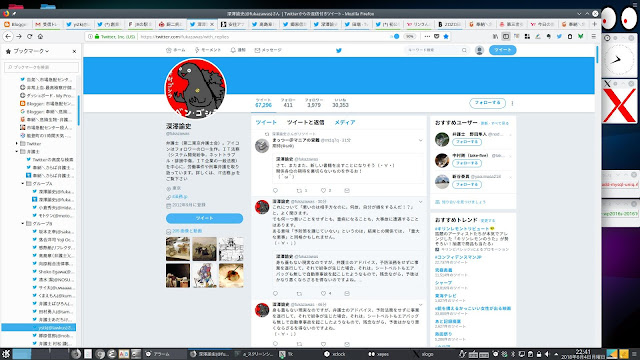Toggle the blue bookmark star

tap(446, 36)
